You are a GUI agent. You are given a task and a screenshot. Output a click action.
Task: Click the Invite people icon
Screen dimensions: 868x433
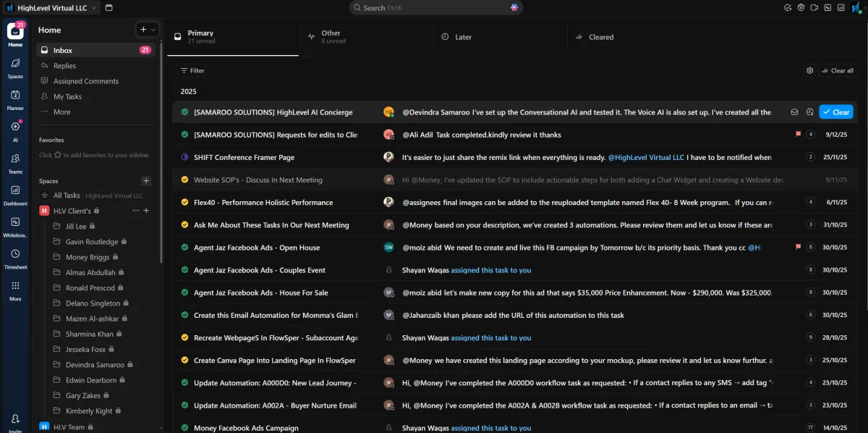click(x=15, y=419)
